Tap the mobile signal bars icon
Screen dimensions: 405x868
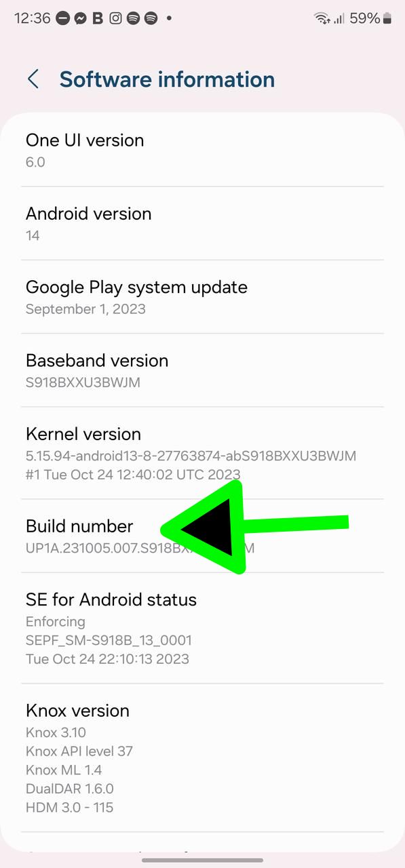coord(339,19)
